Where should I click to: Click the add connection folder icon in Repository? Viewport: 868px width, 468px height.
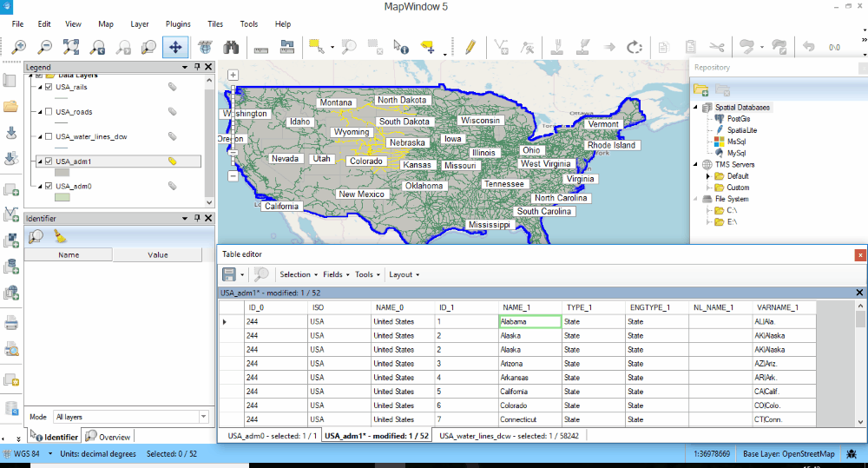pos(700,89)
